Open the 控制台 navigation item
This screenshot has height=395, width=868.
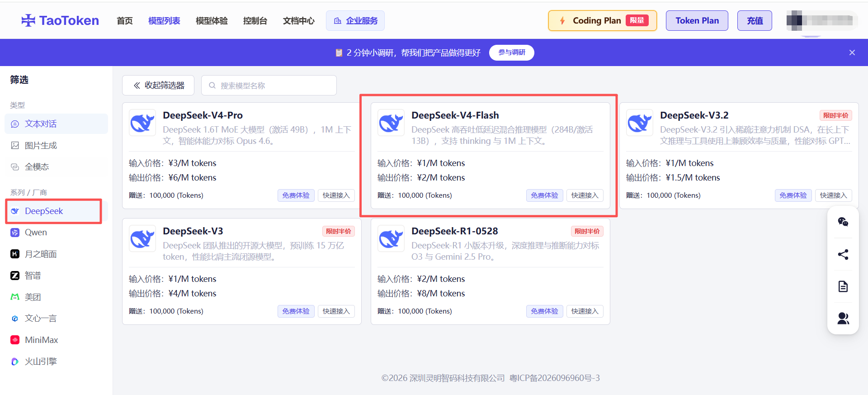click(255, 21)
